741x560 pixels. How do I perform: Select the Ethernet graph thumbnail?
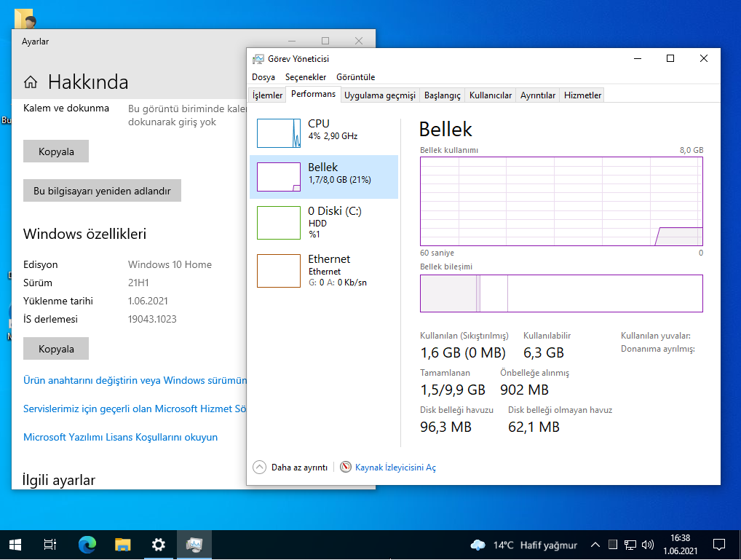tap(279, 271)
